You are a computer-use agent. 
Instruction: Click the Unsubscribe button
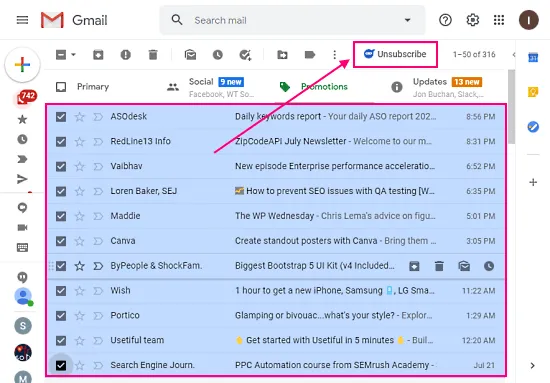pyautogui.click(x=395, y=54)
